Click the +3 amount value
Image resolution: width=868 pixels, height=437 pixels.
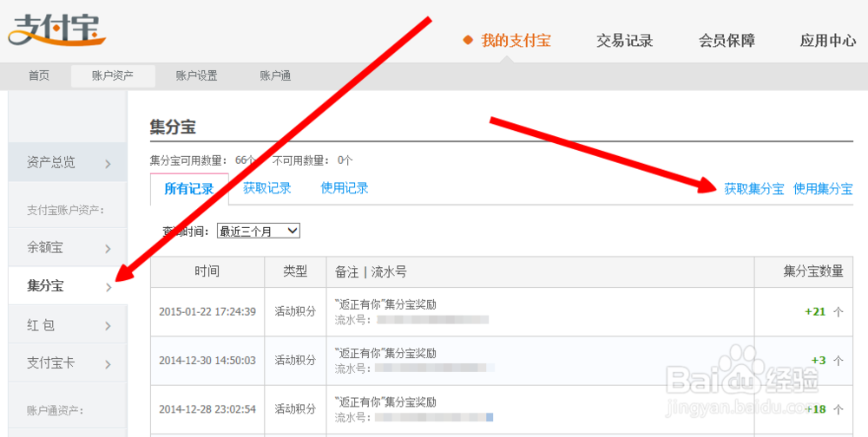[x=819, y=361]
